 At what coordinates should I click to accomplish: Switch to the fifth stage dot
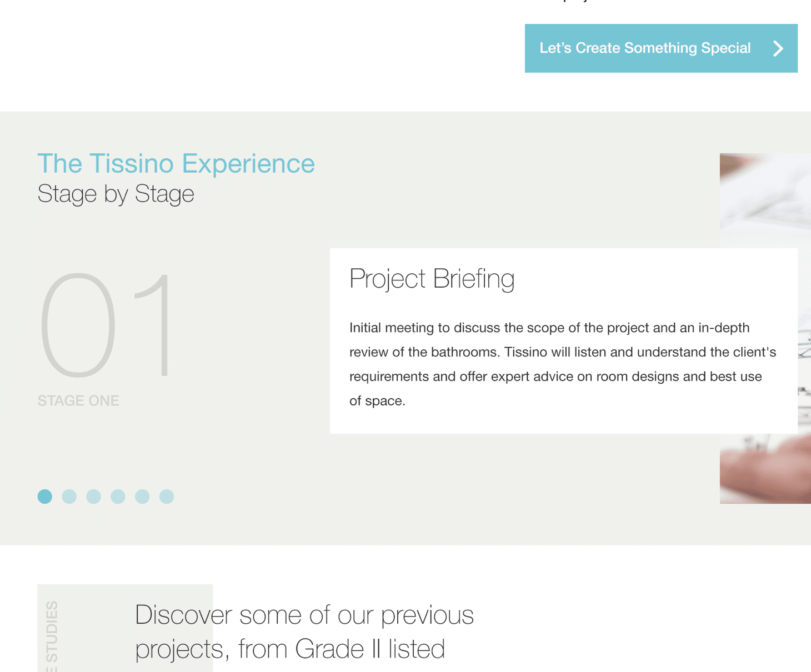pos(142,497)
